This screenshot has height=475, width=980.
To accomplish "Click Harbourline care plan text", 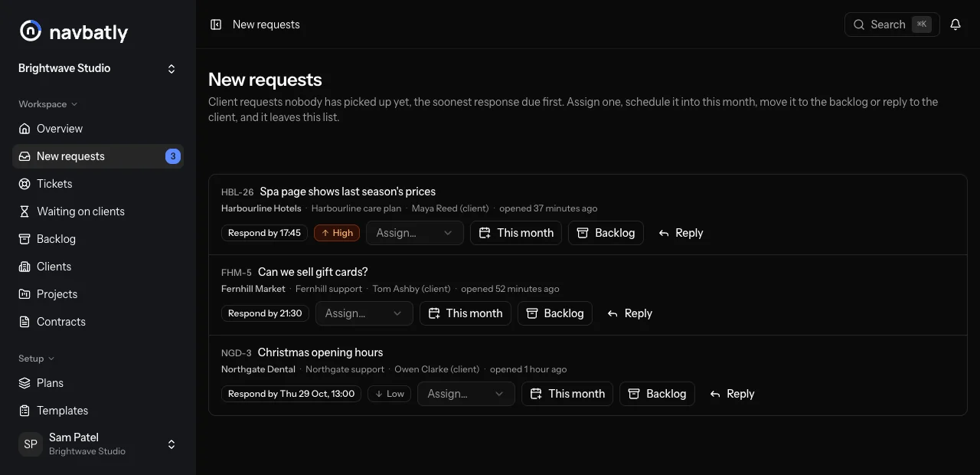I will (356, 208).
